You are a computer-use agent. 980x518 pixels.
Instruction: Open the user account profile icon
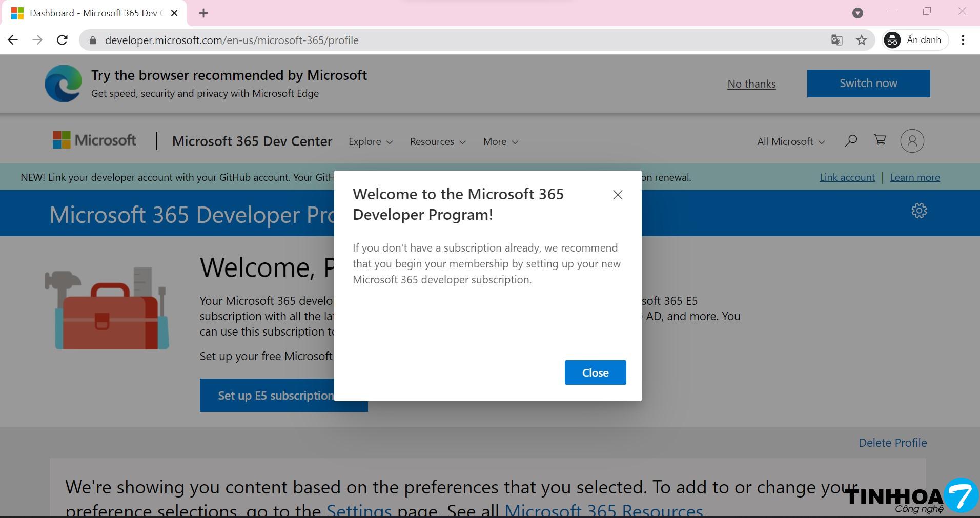coord(912,141)
